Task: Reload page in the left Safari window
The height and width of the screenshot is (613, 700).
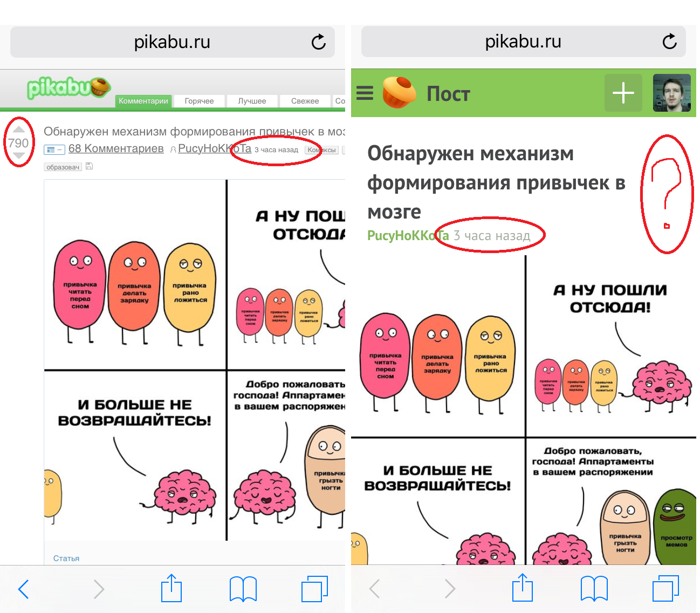Action: click(319, 42)
